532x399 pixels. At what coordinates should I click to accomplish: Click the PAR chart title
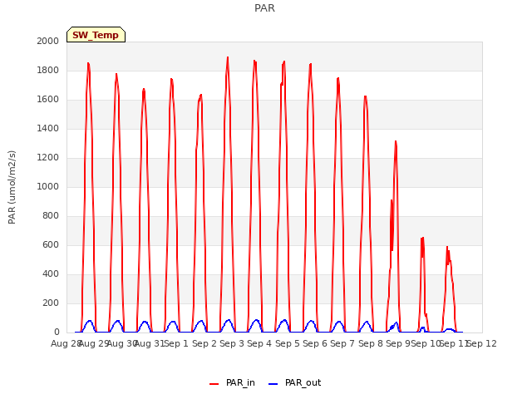264,8
